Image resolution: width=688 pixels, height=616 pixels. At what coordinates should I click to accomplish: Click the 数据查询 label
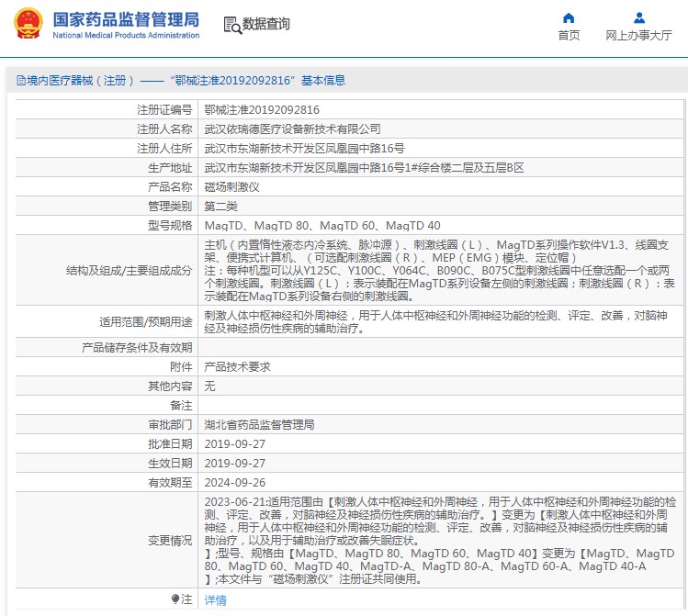point(265,24)
